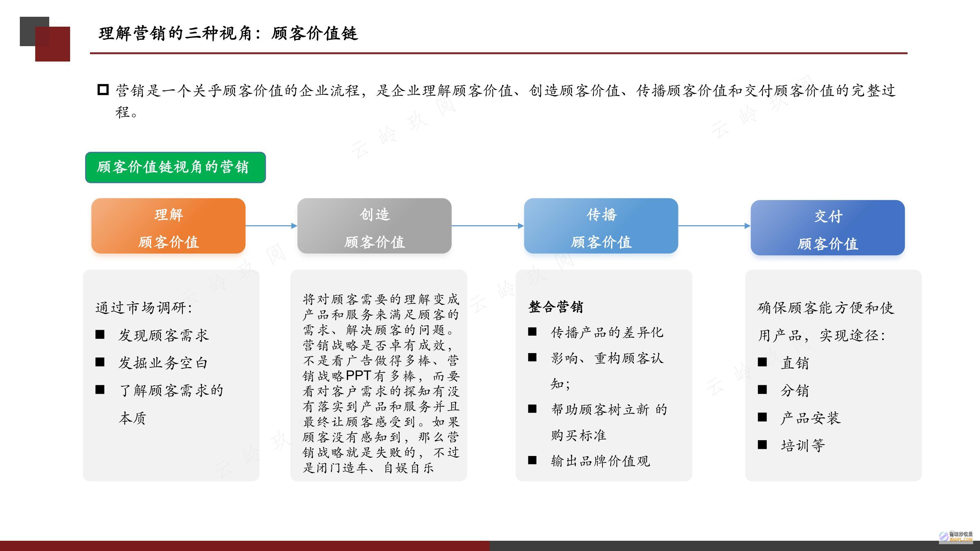This screenshot has width=980, height=551.
Task: Click bullet text 培训等
Action: 803,445
